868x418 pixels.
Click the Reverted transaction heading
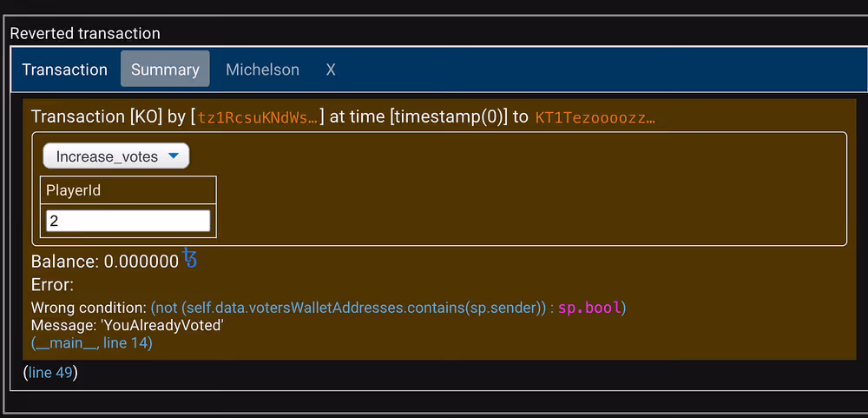click(85, 34)
